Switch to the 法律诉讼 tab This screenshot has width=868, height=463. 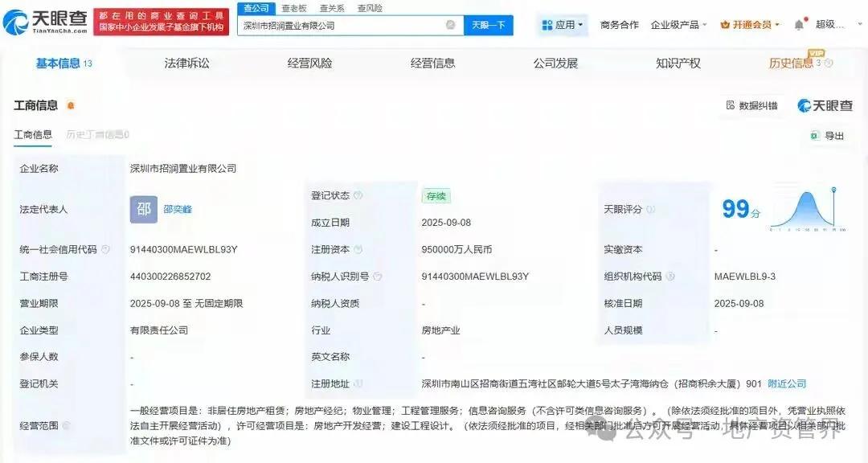(x=187, y=64)
